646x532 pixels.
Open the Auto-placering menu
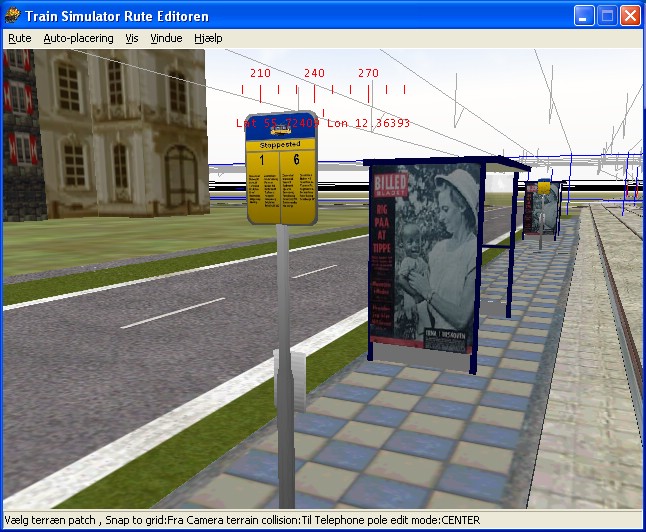coord(78,38)
